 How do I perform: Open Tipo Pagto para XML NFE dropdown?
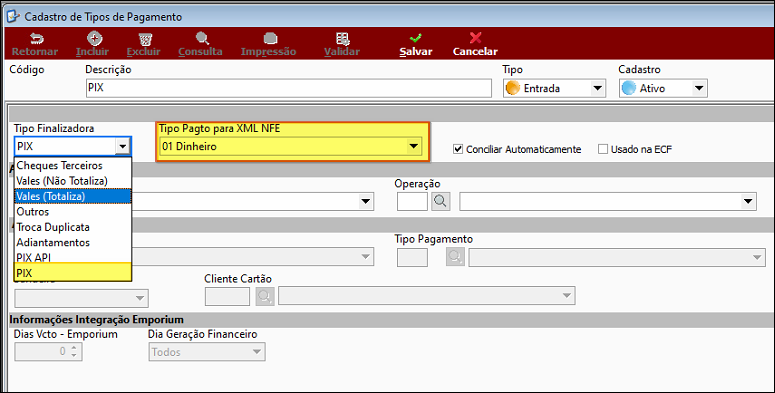click(414, 146)
